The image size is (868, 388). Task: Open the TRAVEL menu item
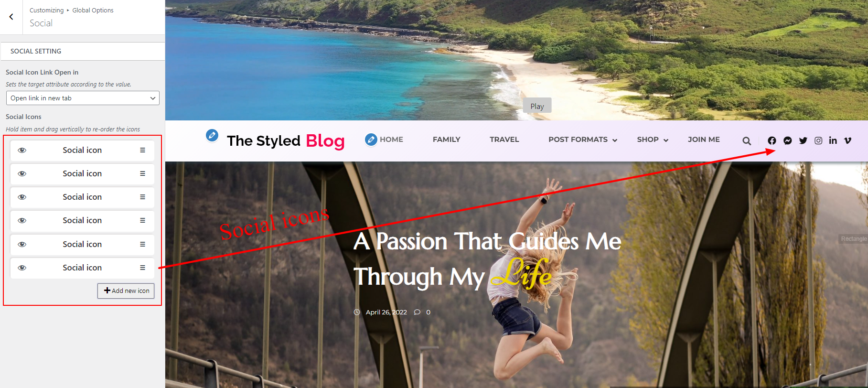pos(504,140)
